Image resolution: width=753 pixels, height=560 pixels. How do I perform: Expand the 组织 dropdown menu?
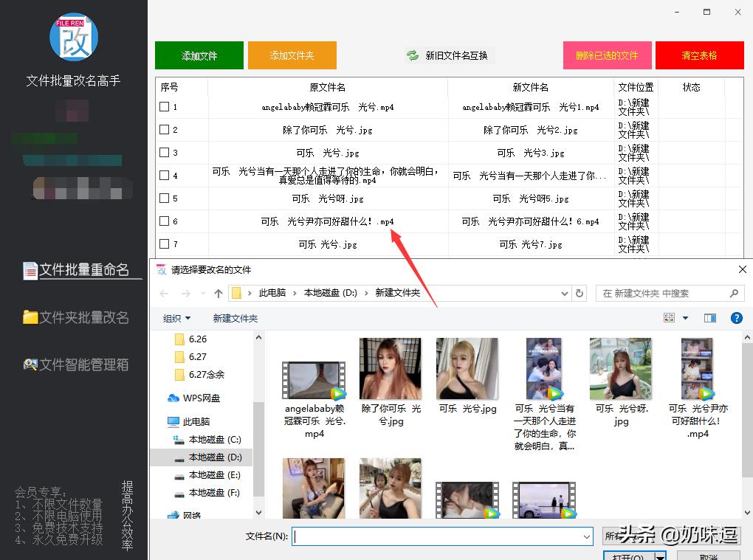pos(177,318)
